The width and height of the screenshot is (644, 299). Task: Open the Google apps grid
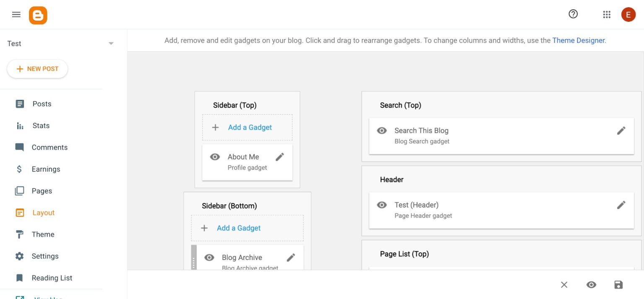click(607, 14)
